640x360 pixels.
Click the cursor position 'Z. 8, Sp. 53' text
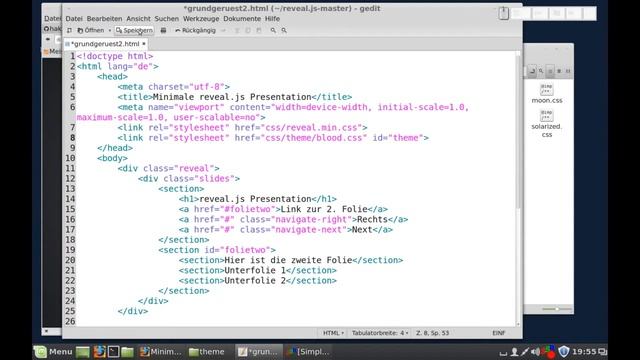pos(433,333)
